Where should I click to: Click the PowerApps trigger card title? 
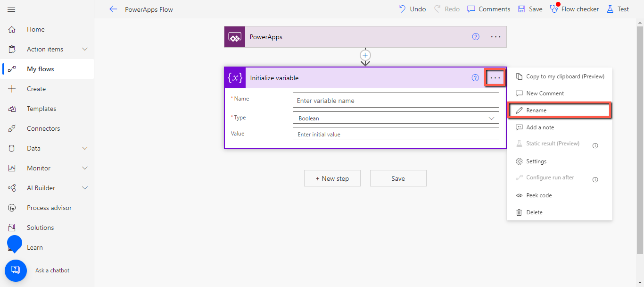[x=266, y=37]
